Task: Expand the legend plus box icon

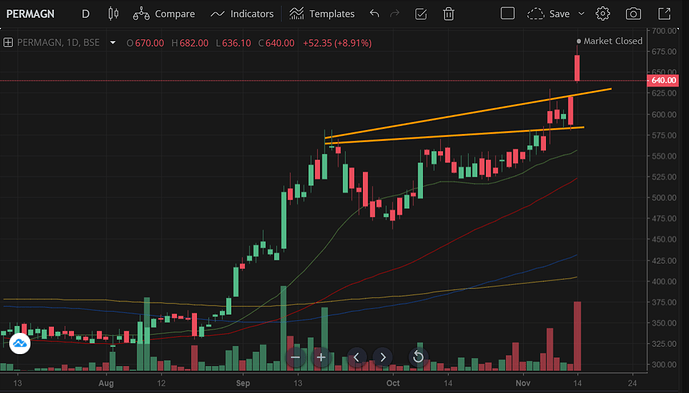Action: point(8,43)
